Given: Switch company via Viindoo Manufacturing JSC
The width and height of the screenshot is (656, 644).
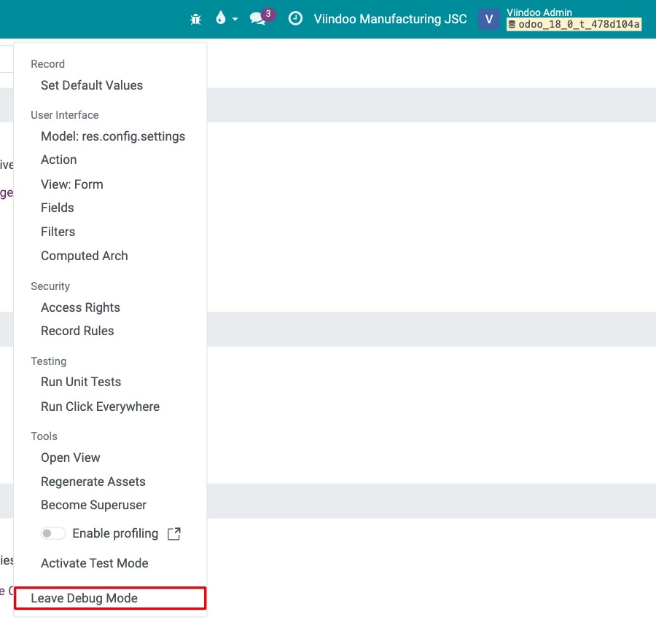Looking at the screenshot, I should pos(390,19).
